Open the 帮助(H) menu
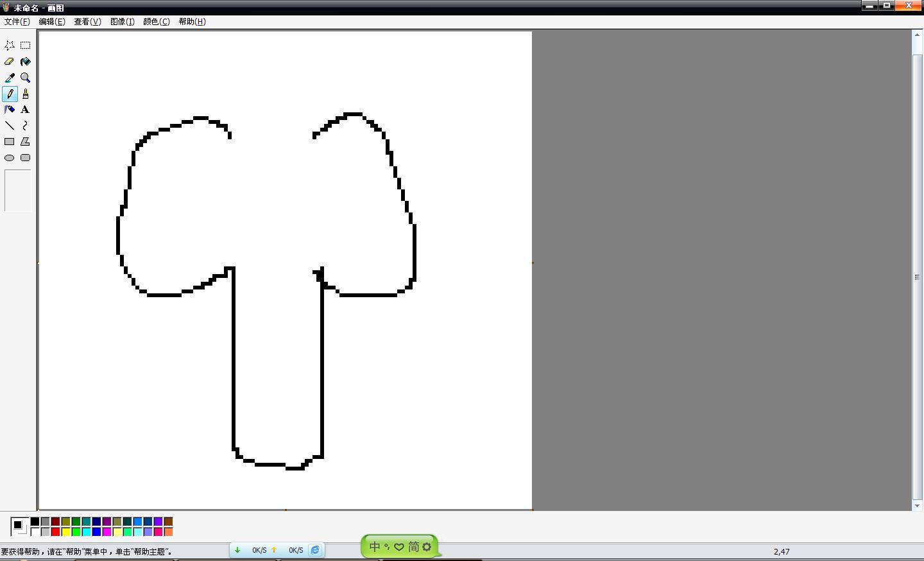This screenshot has height=561, width=924. point(192,21)
